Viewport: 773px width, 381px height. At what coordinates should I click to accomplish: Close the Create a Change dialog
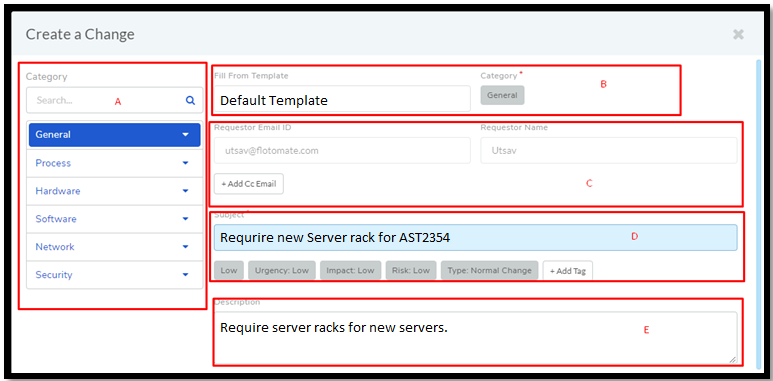point(738,34)
